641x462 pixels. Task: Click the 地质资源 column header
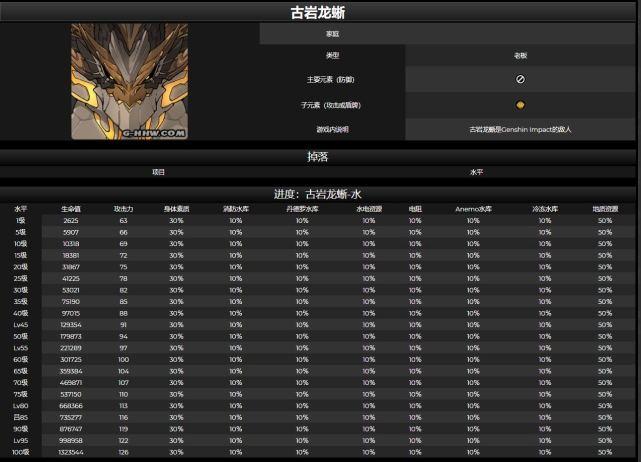point(605,209)
